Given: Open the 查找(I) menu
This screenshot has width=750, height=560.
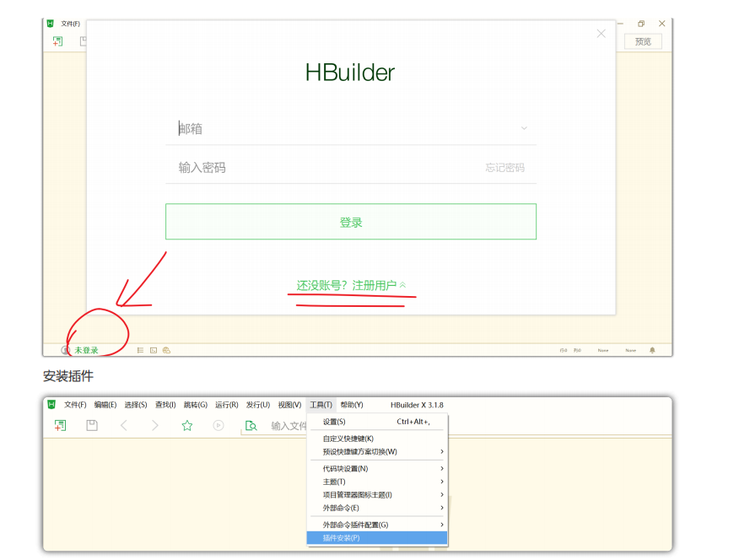Looking at the screenshot, I should (x=165, y=405).
